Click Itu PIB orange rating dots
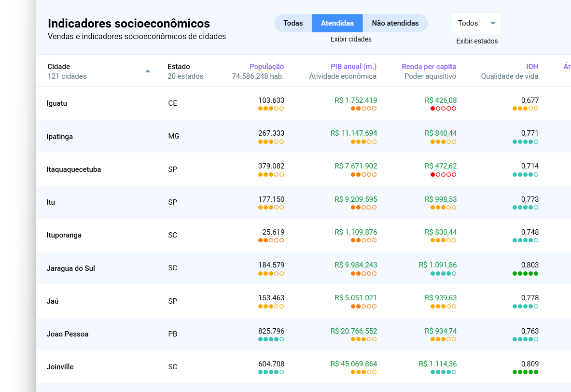The width and height of the screenshot is (571, 392). (363, 208)
